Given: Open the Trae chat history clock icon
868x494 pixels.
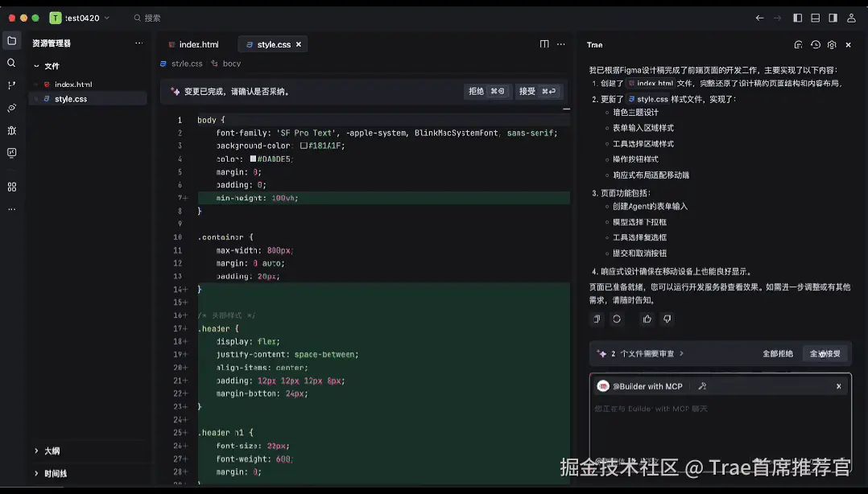Looking at the screenshot, I should click(816, 45).
